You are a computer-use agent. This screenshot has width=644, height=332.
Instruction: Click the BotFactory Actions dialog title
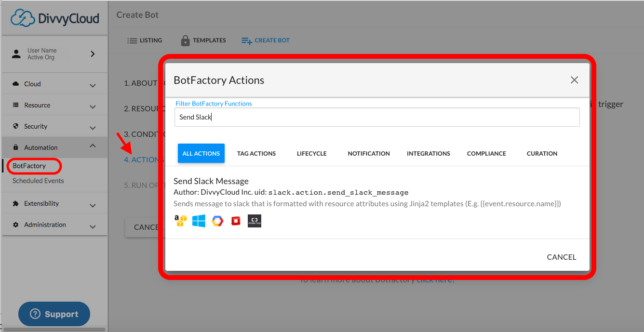pyautogui.click(x=219, y=80)
